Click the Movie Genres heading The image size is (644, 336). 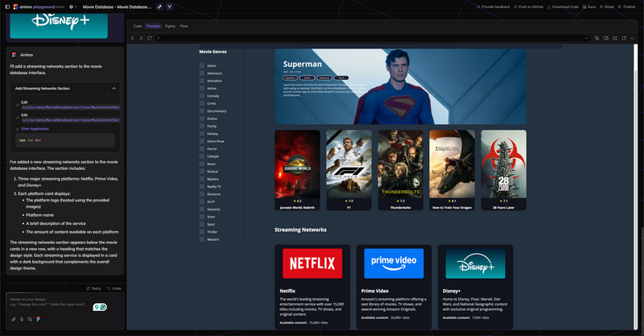click(213, 52)
